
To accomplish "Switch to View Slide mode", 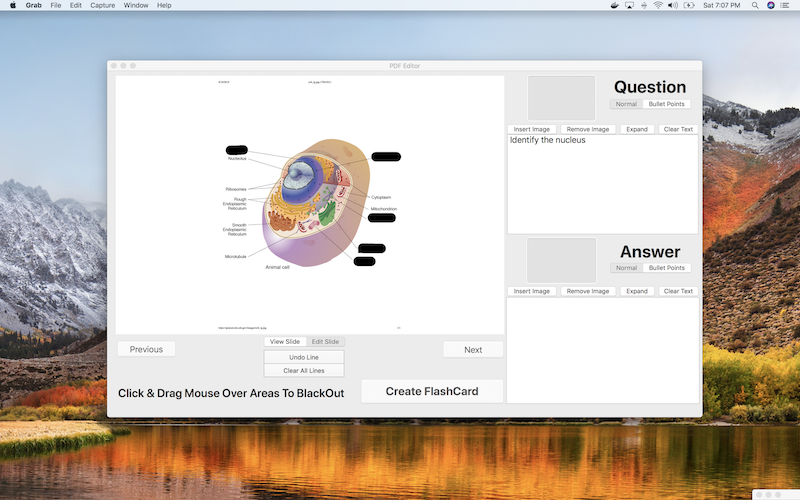I will [x=285, y=341].
